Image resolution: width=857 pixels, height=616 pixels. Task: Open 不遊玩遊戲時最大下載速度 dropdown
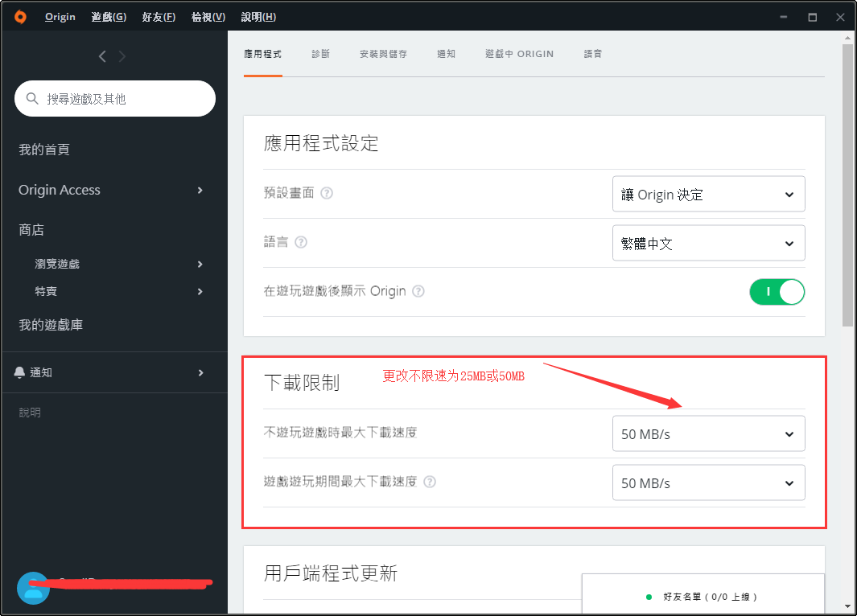(x=708, y=433)
